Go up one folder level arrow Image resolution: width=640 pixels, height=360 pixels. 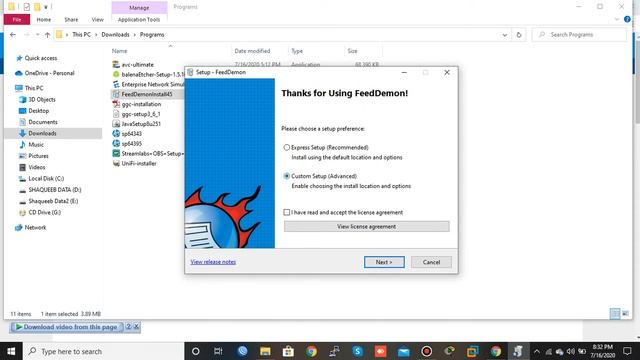tap(47, 35)
